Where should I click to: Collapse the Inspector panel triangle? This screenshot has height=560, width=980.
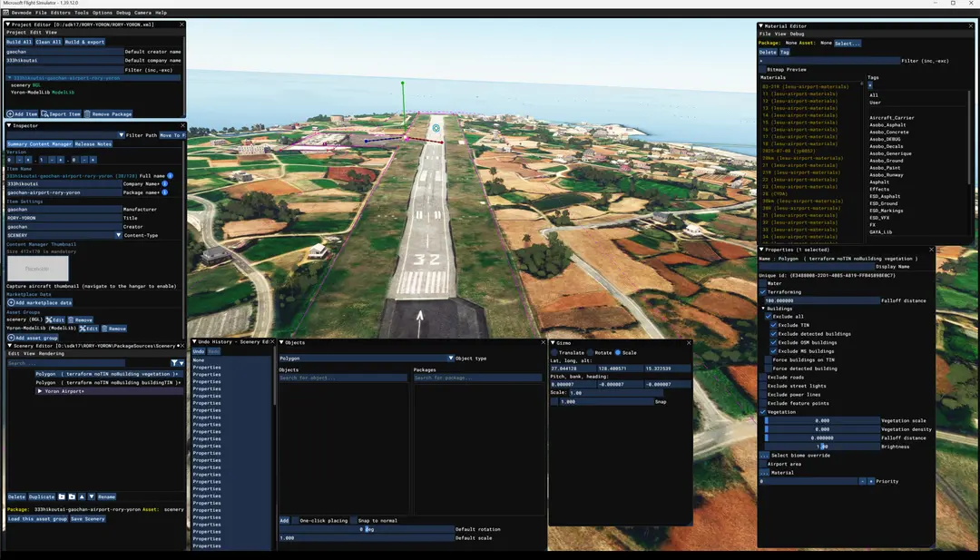9,125
